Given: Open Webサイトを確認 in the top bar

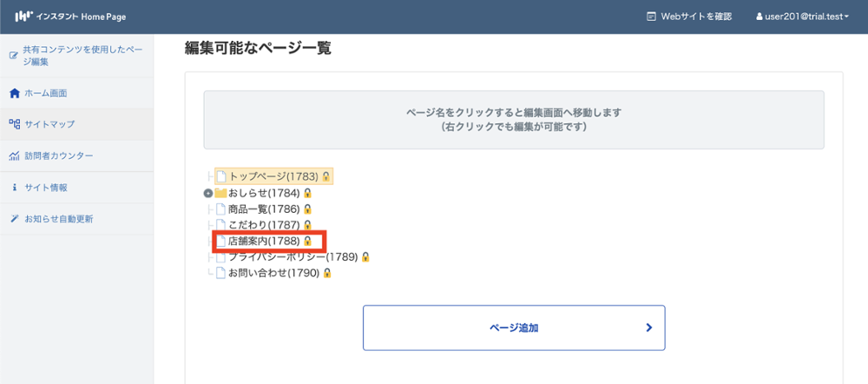Looking at the screenshot, I should pyautogui.click(x=689, y=17).
